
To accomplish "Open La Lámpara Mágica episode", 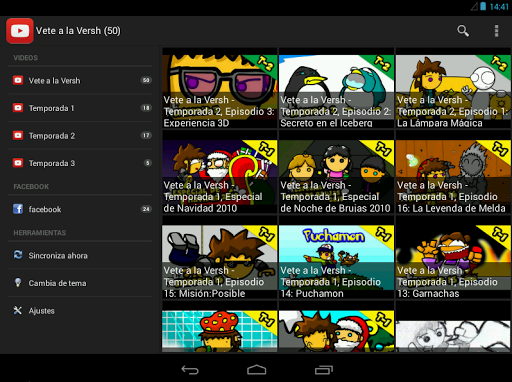I will (453, 88).
